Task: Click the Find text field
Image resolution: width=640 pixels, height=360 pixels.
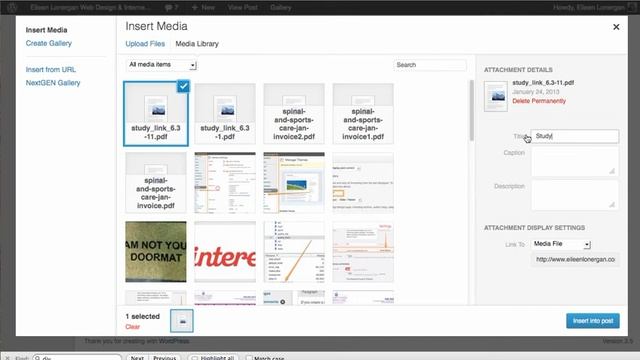Action: (77, 358)
